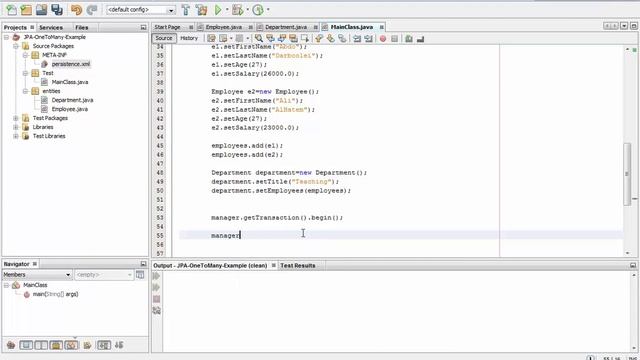This screenshot has width=640, height=360.
Task: Click the Shift Line Right icon
Action: (x=369, y=38)
